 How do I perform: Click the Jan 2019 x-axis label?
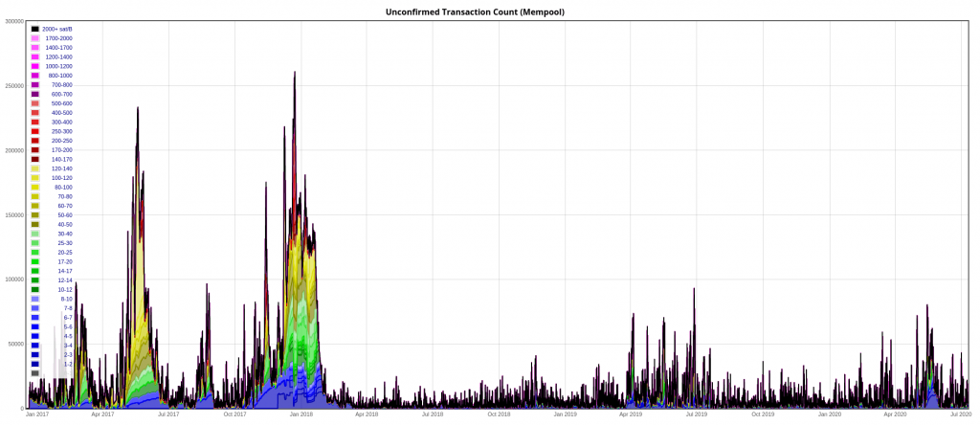[565, 414]
